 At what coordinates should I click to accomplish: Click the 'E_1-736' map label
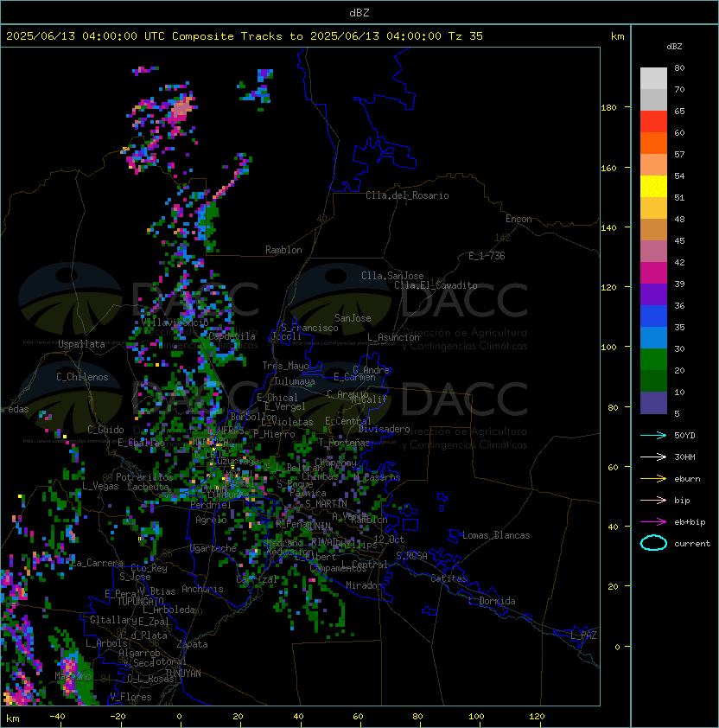pyautogui.click(x=487, y=256)
